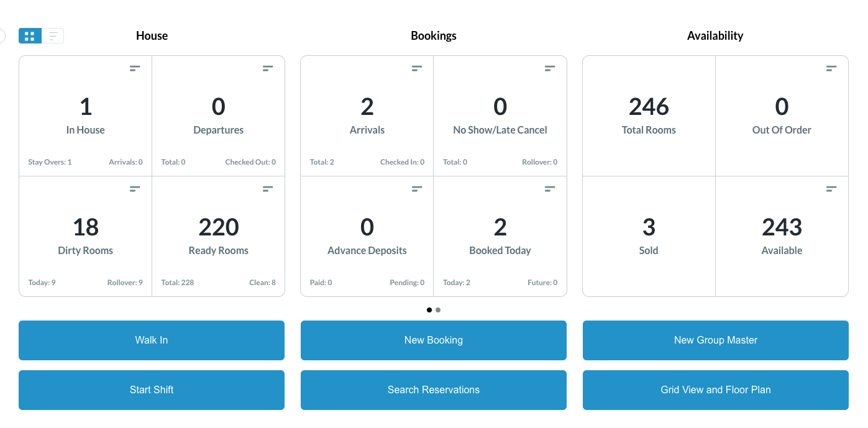Click the New Booking button

(434, 340)
